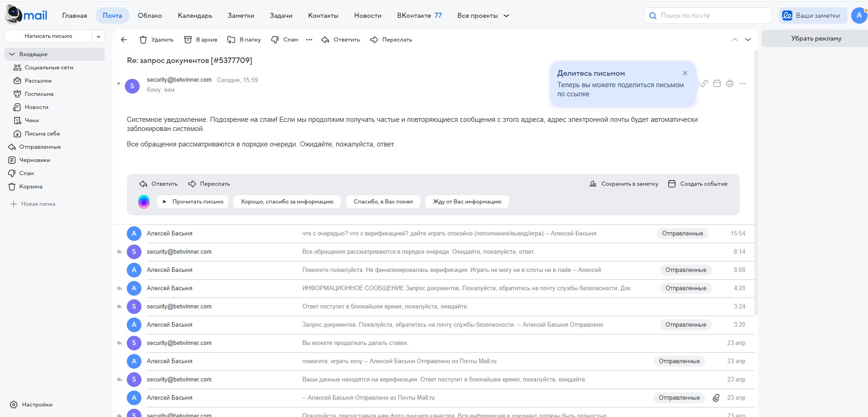The image size is (868, 417).
Task: Click the share-by-link chain icon
Action: pos(704,83)
